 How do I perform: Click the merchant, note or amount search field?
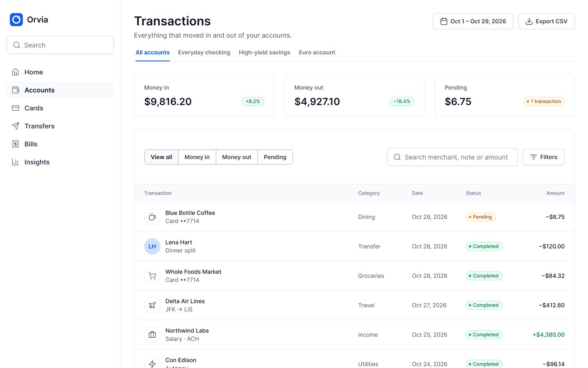tap(452, 157)
